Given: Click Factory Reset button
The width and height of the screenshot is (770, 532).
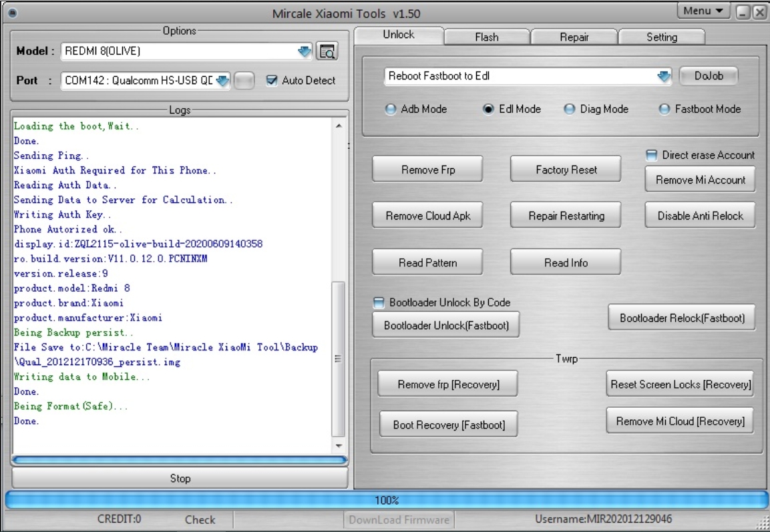Looking at the screenshot, I should click(x=566, y=170).
